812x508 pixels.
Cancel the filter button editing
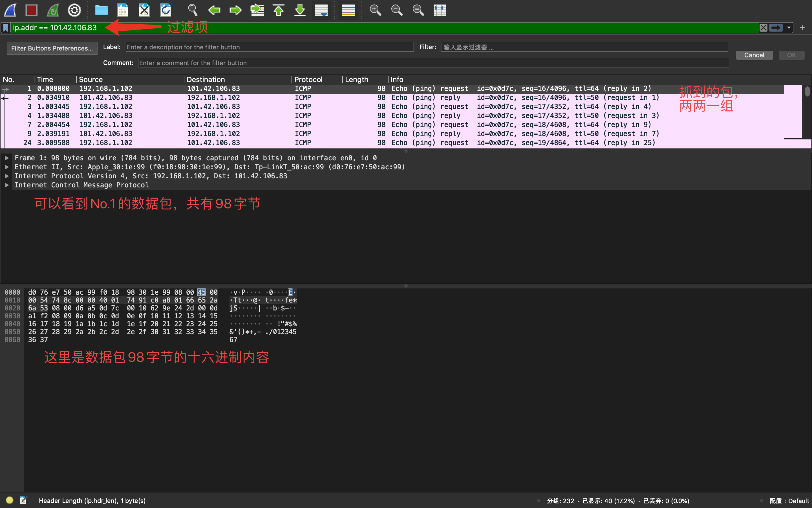[x=754, y=55]
